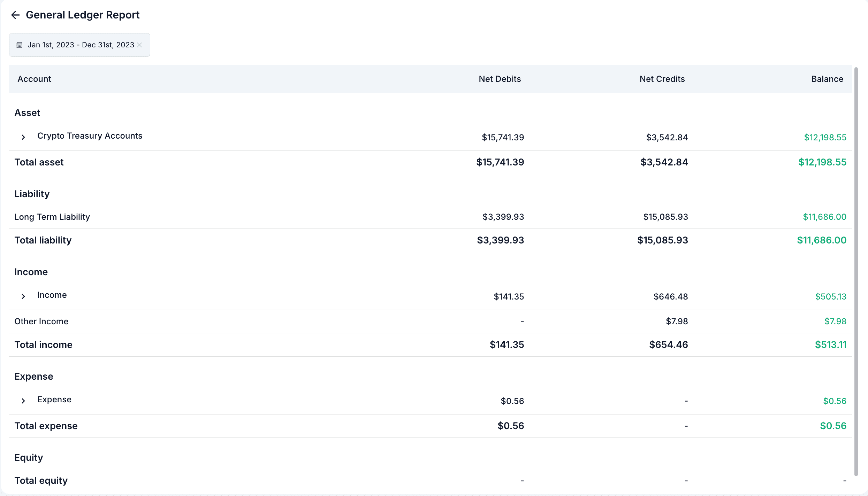The height and width of the screenshot is (496, 868).
Task: Expand the Expense account chevron
Action: coord(23,401)
